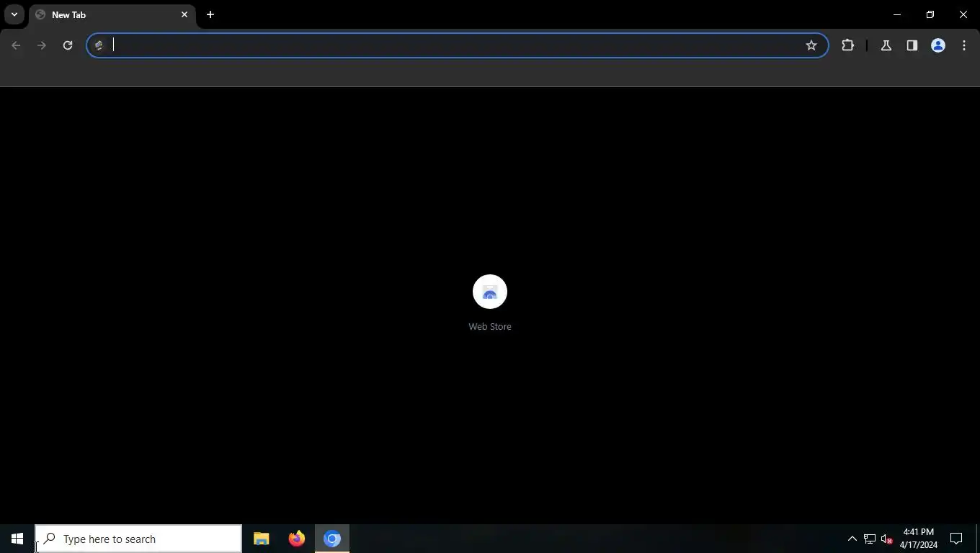The height and width of the screenshot is (553, 980).
Task: Reload the current page
Action: coord(68,45)
